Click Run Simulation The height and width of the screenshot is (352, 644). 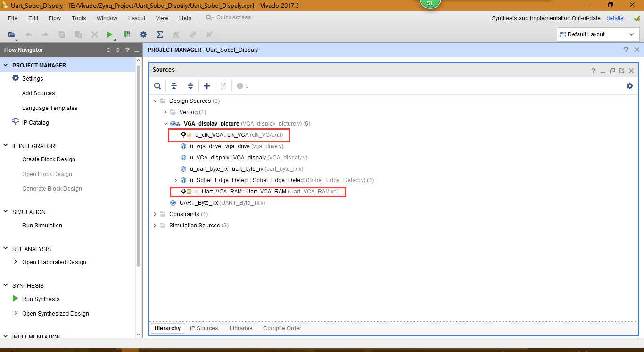coord(42,226)
